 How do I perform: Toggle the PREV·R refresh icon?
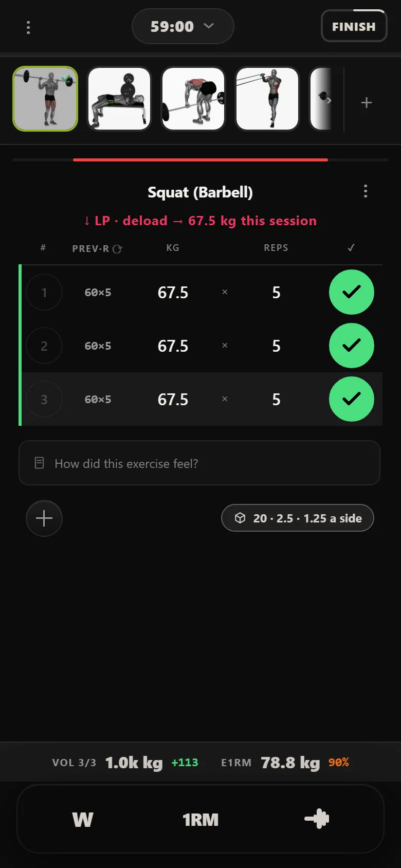117,249
